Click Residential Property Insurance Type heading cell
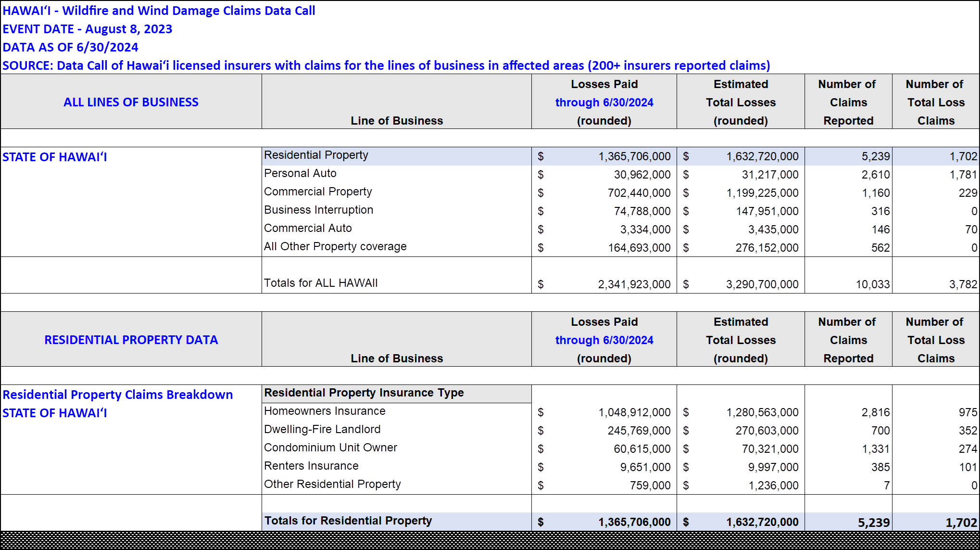This screenshot has width=980, height=550. click(x=364, y=393)
